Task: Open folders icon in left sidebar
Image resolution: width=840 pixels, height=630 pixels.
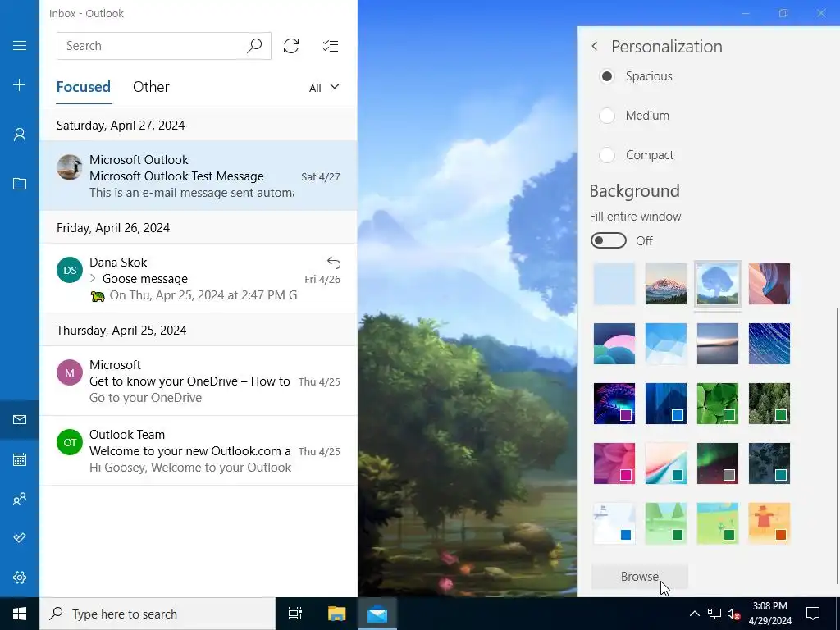Action: click(20, 184)
